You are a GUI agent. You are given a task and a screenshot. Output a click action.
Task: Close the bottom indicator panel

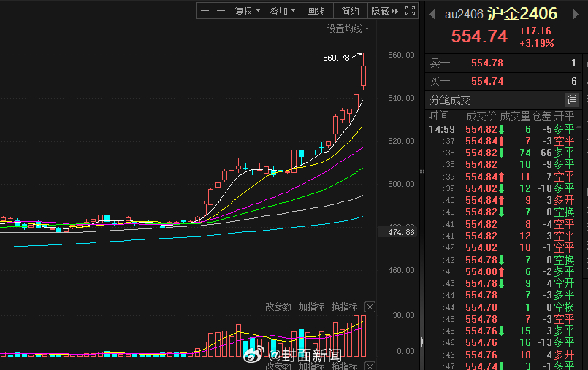pos(370,366)
